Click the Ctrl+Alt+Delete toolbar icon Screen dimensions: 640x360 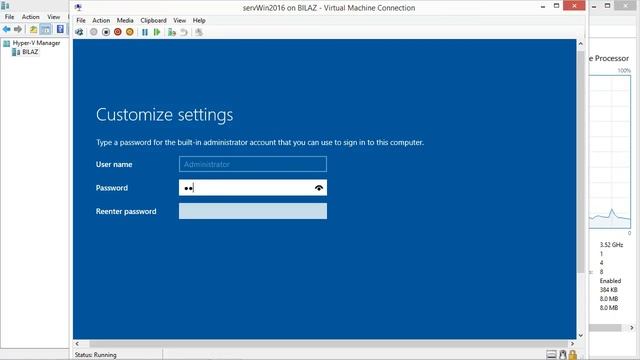[79, 32]
